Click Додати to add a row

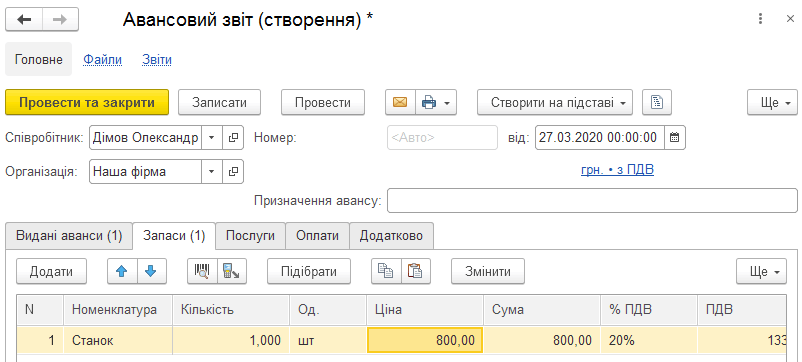(x=51, y=271)
